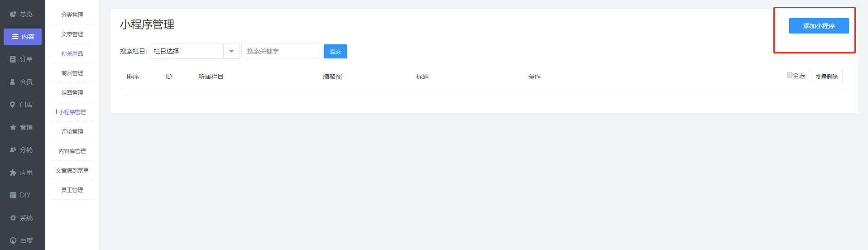Click the 添加小程序 button
Viewport: 868px width, 250px height.
click(819, 26)
